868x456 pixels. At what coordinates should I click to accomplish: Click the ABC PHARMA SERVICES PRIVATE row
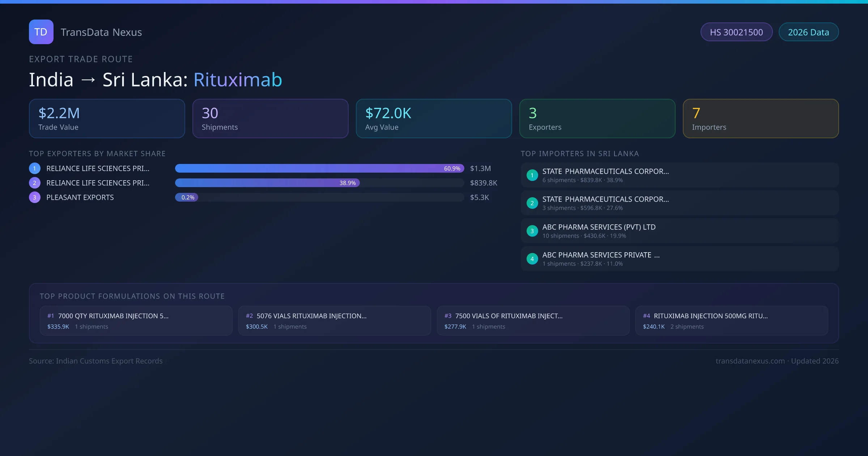pyautogui.click(x=679, y=259)
